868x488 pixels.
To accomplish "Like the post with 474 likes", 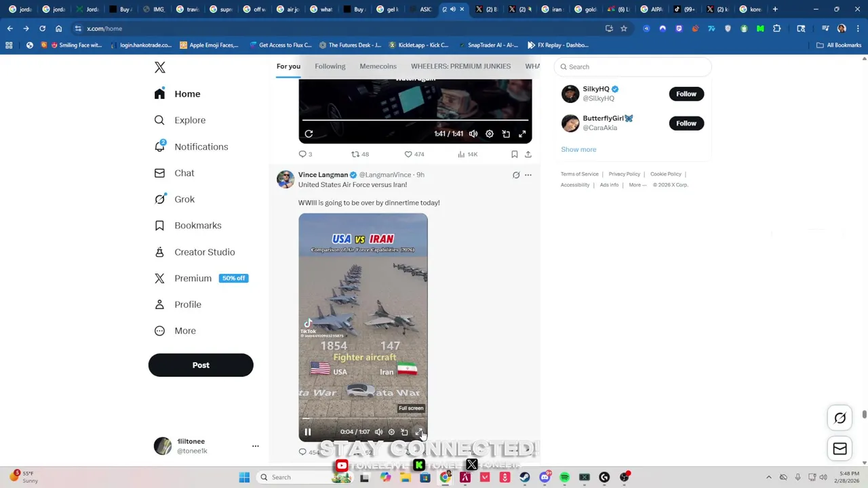I will pos(414,154).
